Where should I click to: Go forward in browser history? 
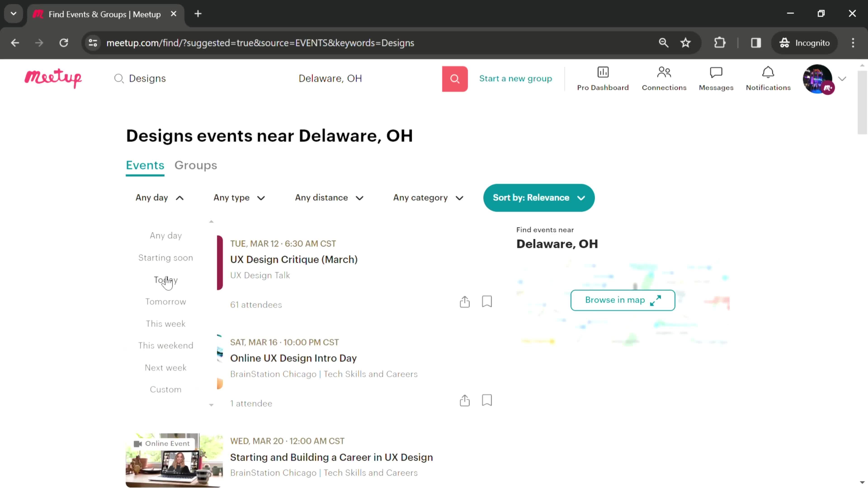pyautogui.click(x=39, y=43)
